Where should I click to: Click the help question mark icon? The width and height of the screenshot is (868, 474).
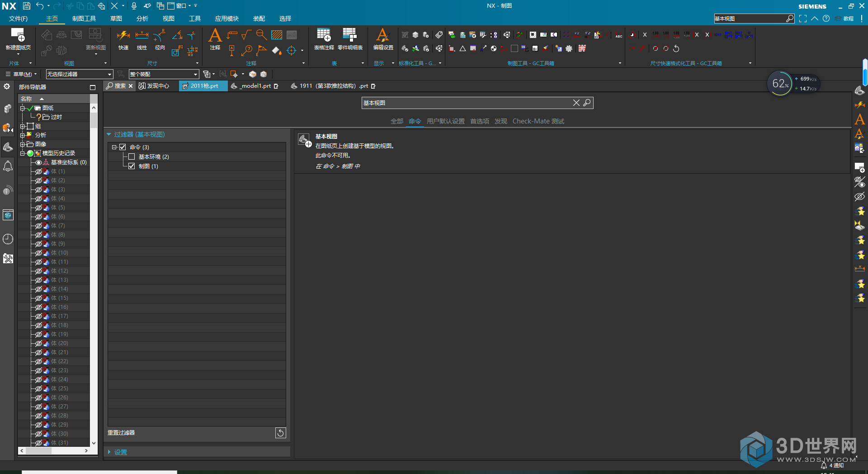pos(826,19)
